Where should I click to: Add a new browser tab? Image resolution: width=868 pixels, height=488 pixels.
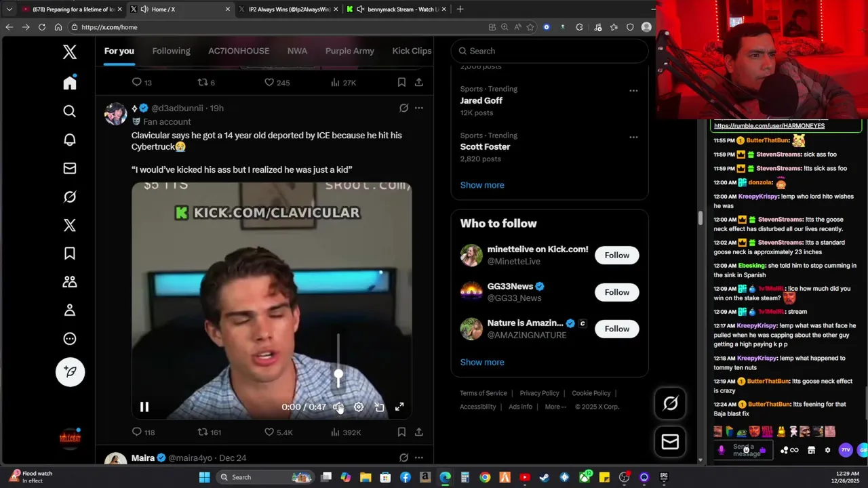460,9
